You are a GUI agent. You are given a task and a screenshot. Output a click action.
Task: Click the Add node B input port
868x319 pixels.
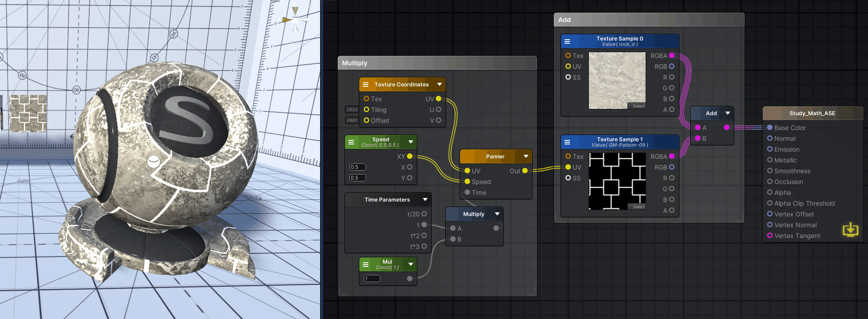click(698, 139)
